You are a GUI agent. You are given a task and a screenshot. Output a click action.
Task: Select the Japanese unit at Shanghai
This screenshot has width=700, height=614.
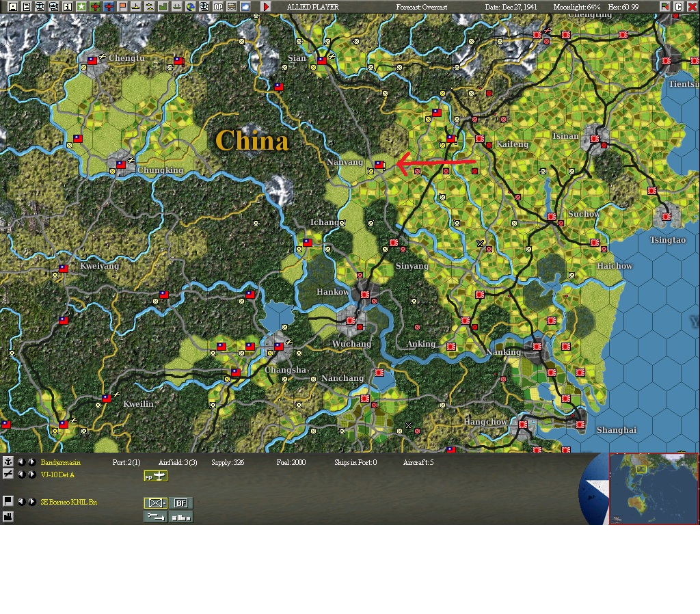tap(580, 425)
